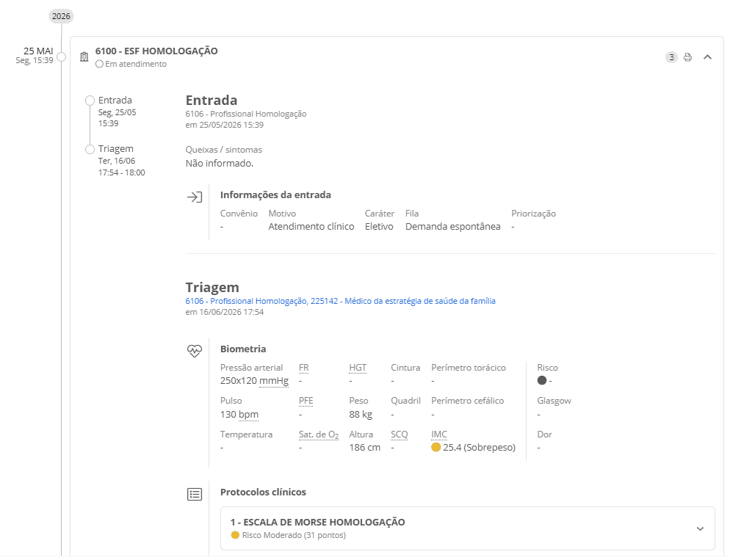The width and height of the screenshot is (730, 560).
Task: Click the mmHg unit in the blood pressure value
Action: (x=274, y=381)
